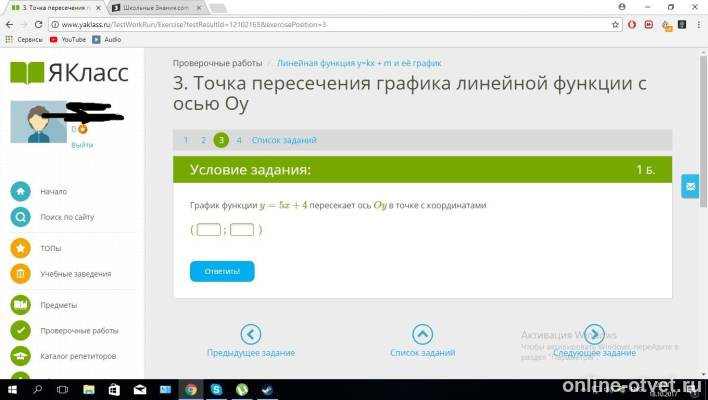
Task: Open YouTube bookmark
Action: [x=68, y=40]
